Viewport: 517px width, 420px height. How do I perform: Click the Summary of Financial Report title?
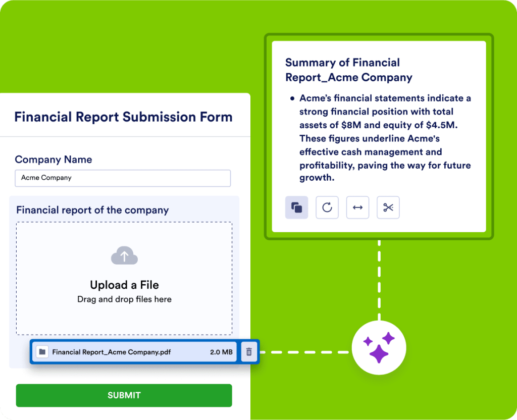(348, 70)
